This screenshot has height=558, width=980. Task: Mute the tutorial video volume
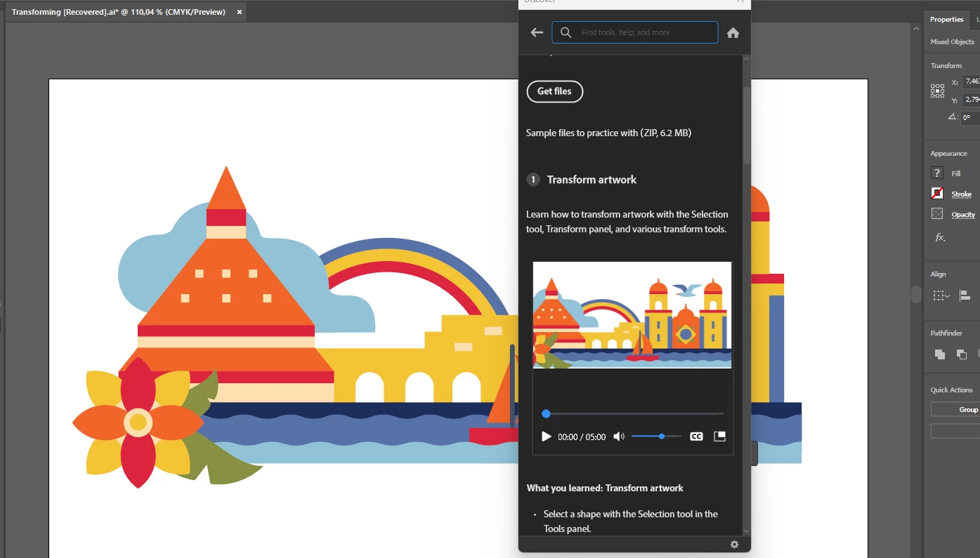[x=618, y=437]
